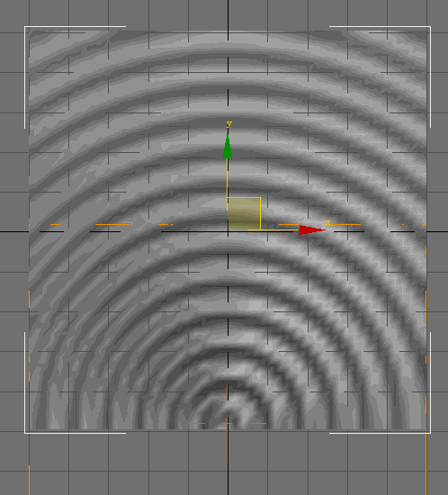Click the red X-axis arrow of the gizmo
Viewport: 448px width, 495px height.
[x=312, y=229]
